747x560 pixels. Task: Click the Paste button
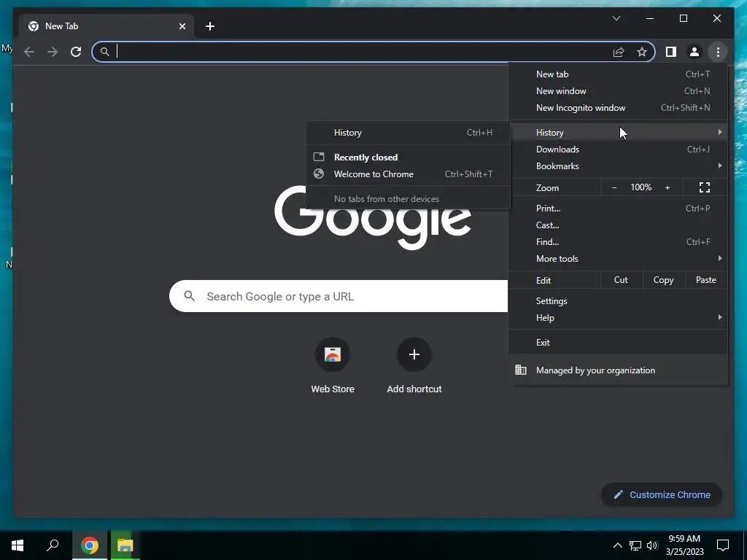click(x=705, y=280)
